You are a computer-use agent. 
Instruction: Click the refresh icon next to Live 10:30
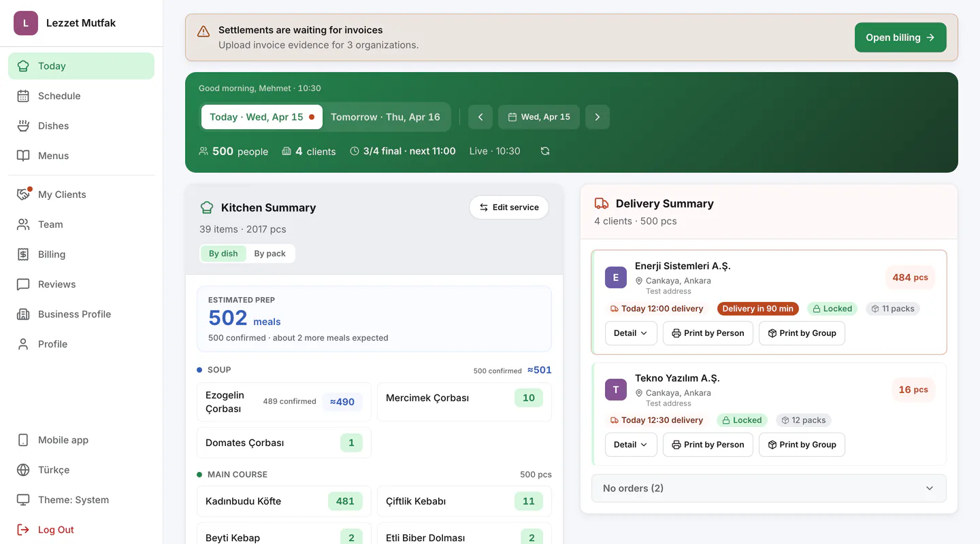(545, 151)
